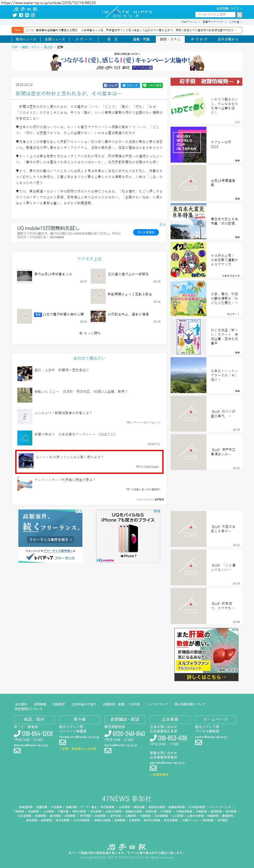Open the Facebook icon in the header
This screenshot has height=868, width=254.
point(21,15)
